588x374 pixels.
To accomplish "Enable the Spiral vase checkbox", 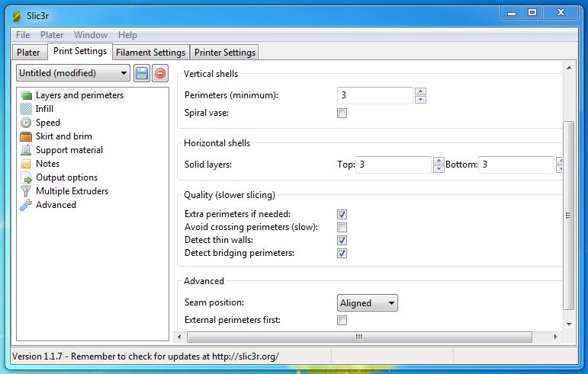I will click(342, 113).
